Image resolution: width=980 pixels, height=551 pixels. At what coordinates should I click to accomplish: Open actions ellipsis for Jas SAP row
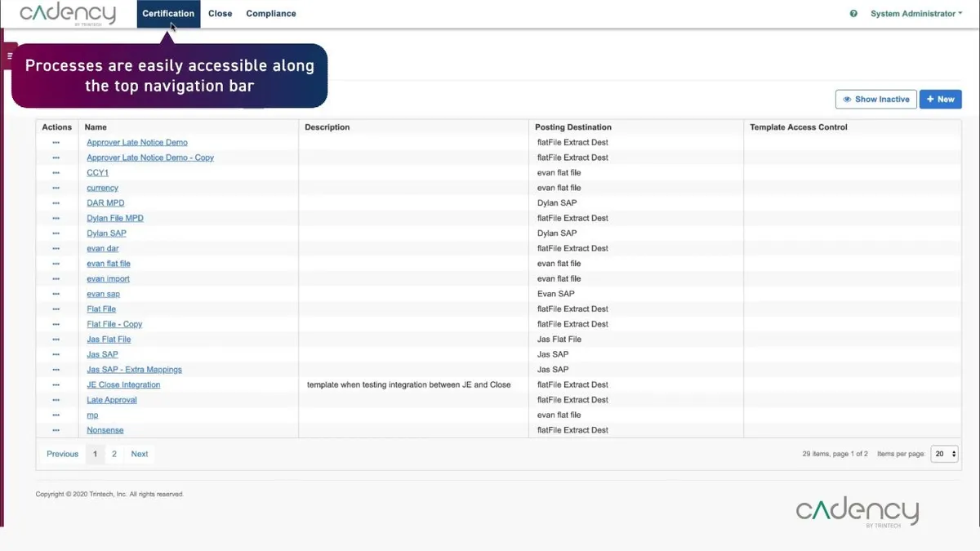(x=56, y=354)
